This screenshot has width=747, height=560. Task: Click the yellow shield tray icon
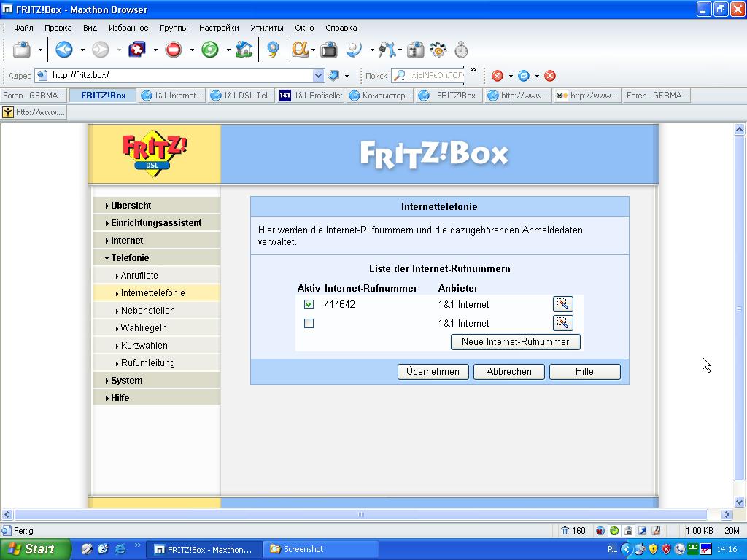653,549
